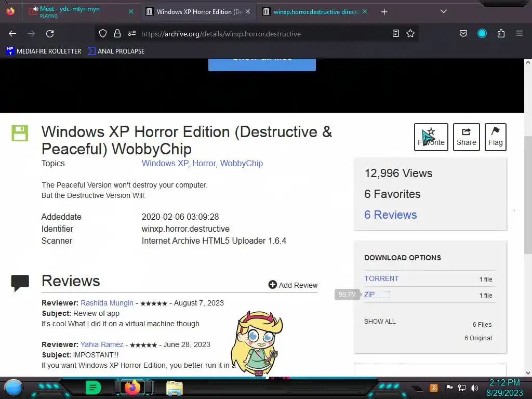Close the Meet tab
Viewport: 532px width, 399px height.
pyautogui.click(x=130, y=11)
